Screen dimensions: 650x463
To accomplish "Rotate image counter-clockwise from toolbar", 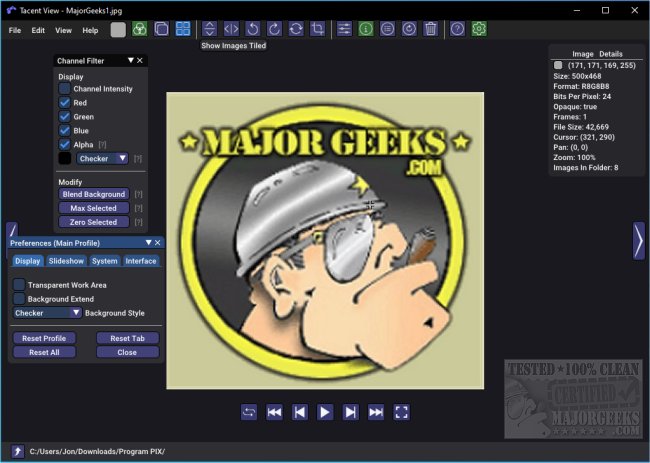I will tap(253, 30).
